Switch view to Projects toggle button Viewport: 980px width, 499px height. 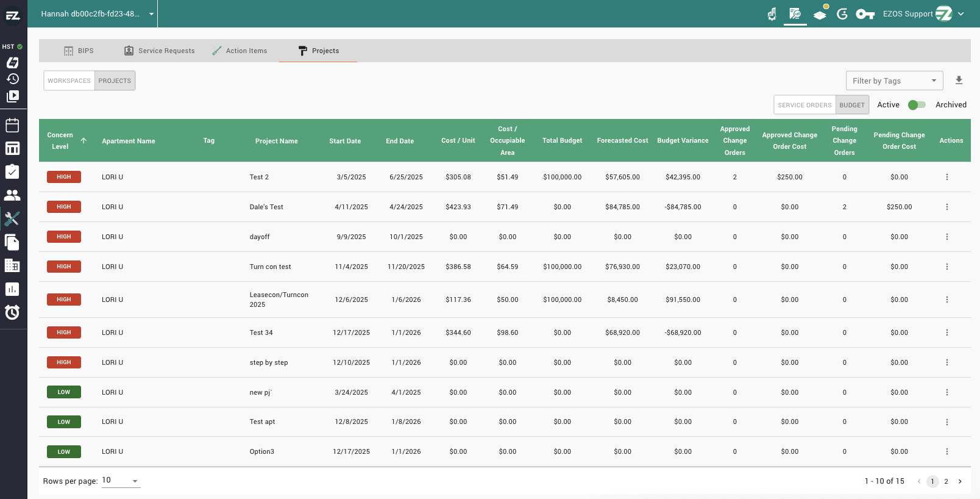(x=115, y=81)
